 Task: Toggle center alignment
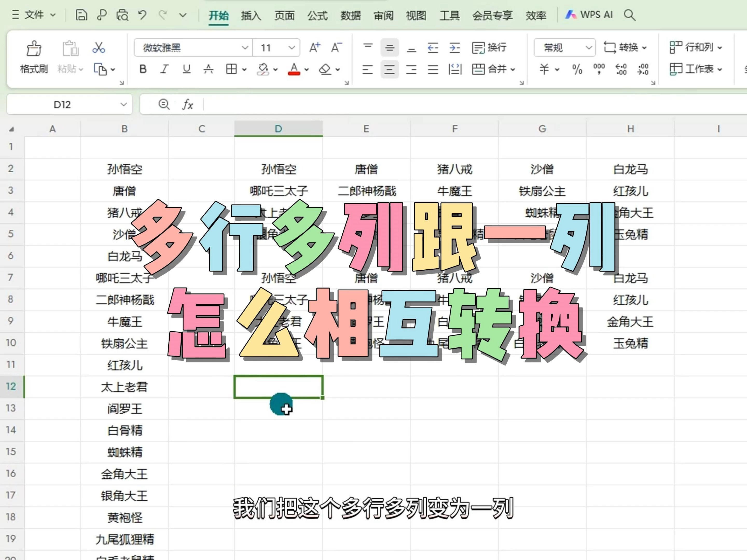(x=389, y=69)
